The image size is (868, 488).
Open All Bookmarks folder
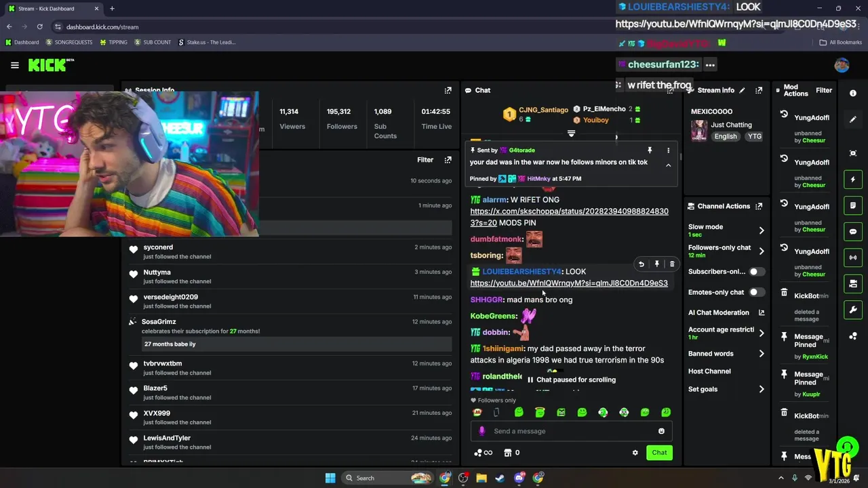[x=841, y=42]
